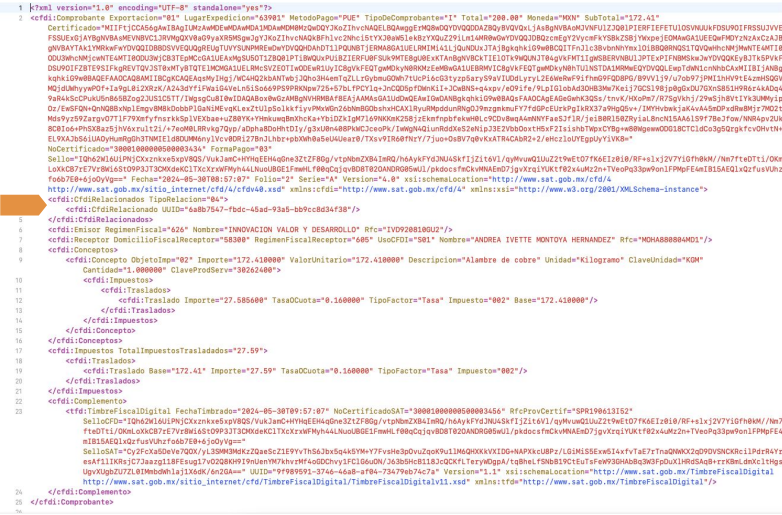
Task: Click the Nombre value INNOVACION VALOR Y DESARROLLO
Action: 293,230
